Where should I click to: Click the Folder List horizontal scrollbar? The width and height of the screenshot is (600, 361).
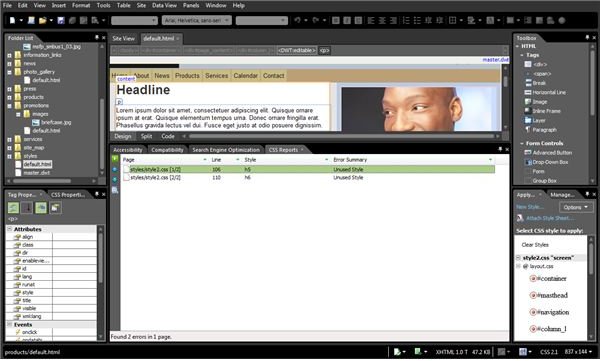42,181
